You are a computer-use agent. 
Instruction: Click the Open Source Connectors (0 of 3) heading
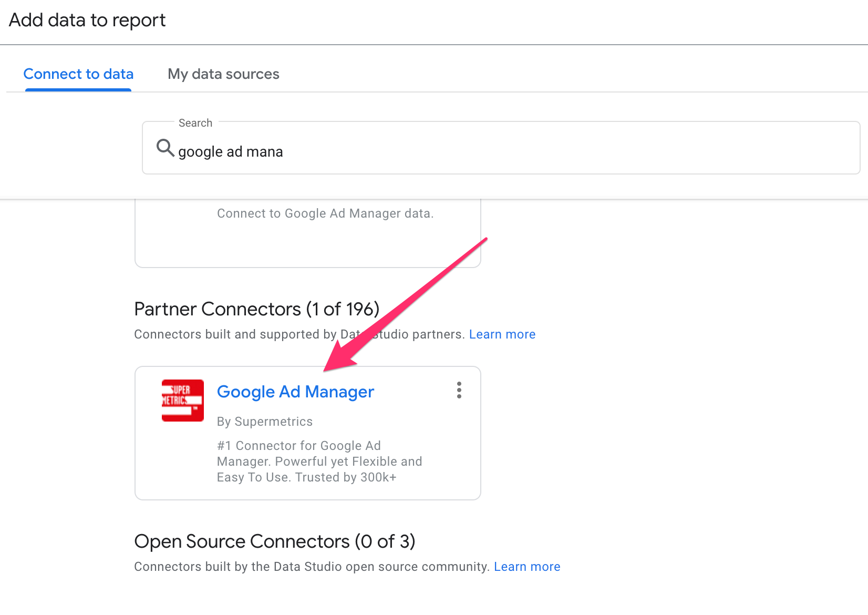pos(275,541)
